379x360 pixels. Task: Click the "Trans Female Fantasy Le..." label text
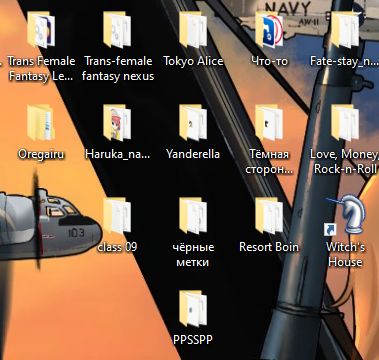[x=41, y=69]
